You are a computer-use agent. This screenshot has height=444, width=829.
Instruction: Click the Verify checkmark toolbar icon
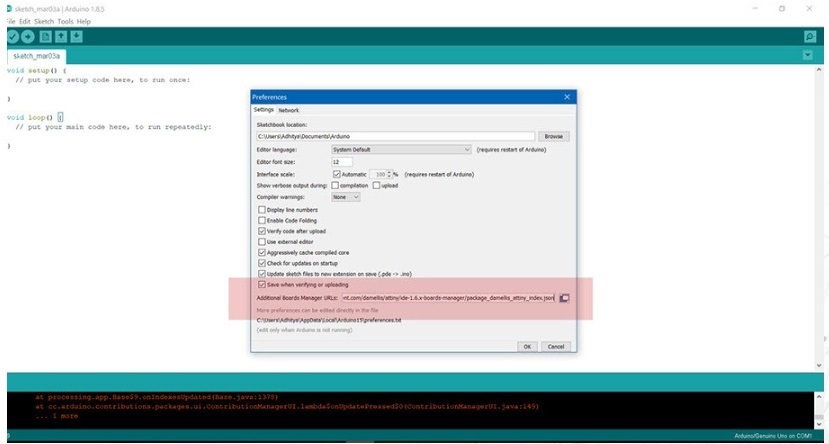12,36
